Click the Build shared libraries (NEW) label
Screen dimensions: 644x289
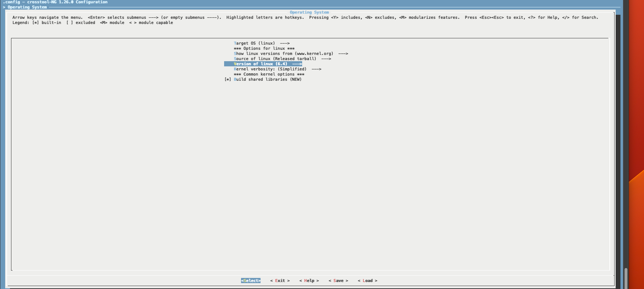pos(268,79)
